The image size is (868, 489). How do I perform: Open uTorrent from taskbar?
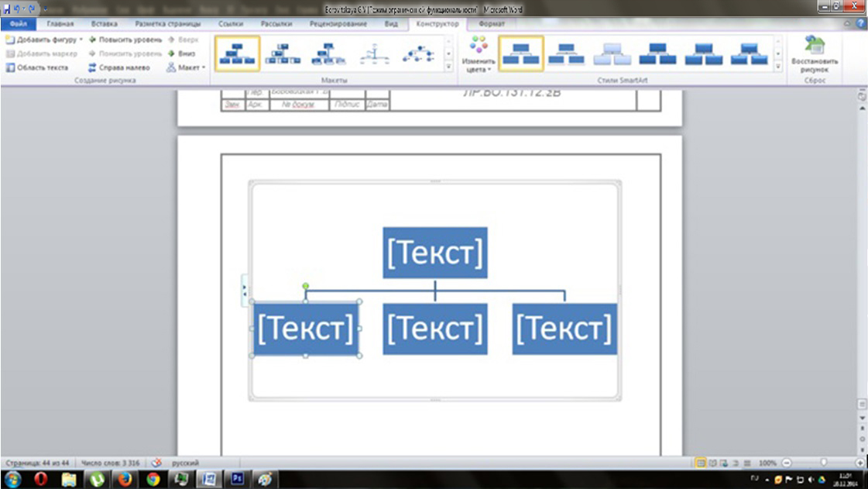point(97,479)
